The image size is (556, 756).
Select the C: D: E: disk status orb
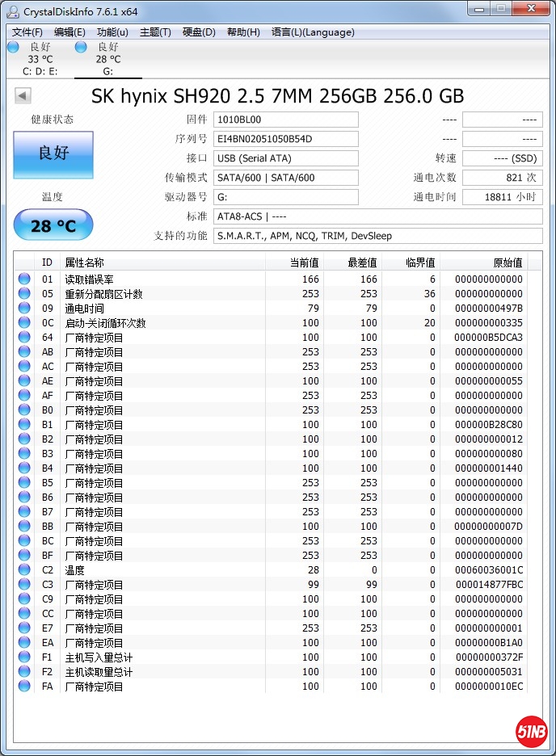tap(13, 48)
